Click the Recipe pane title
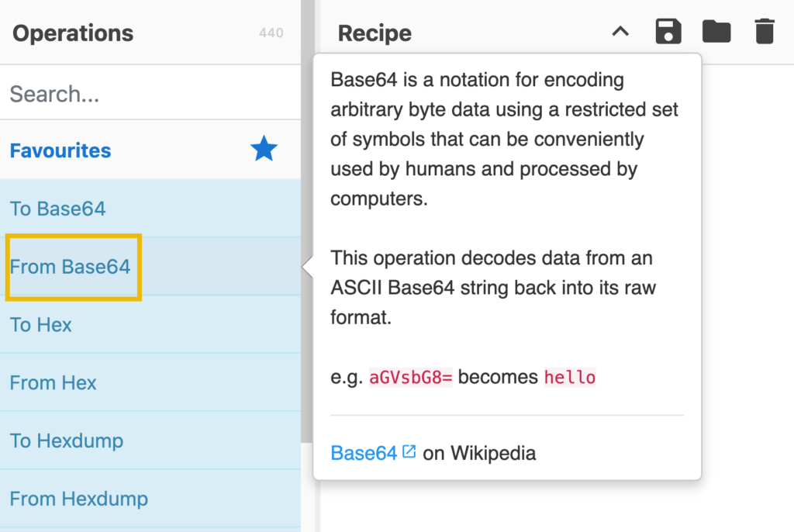 click(375, 33)
